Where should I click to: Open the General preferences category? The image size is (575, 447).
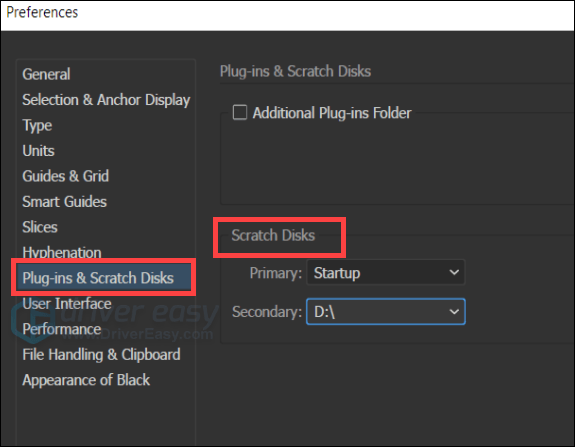click(46, 74)
